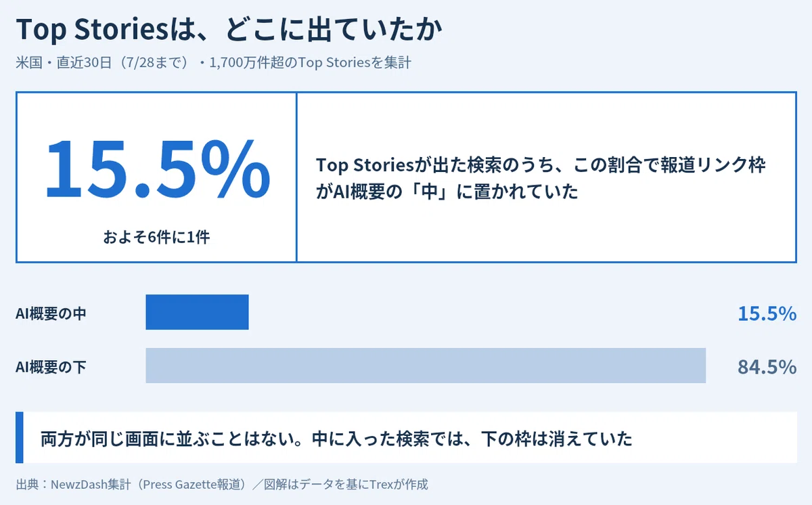Click the 84.5% value label
The height and width of the screenshot is (505, 812).
(767, 367)
